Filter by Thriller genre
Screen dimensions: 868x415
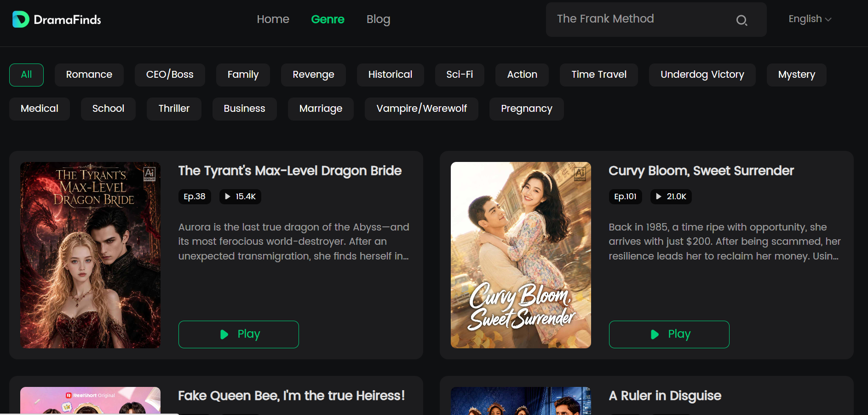pos(174,109)
